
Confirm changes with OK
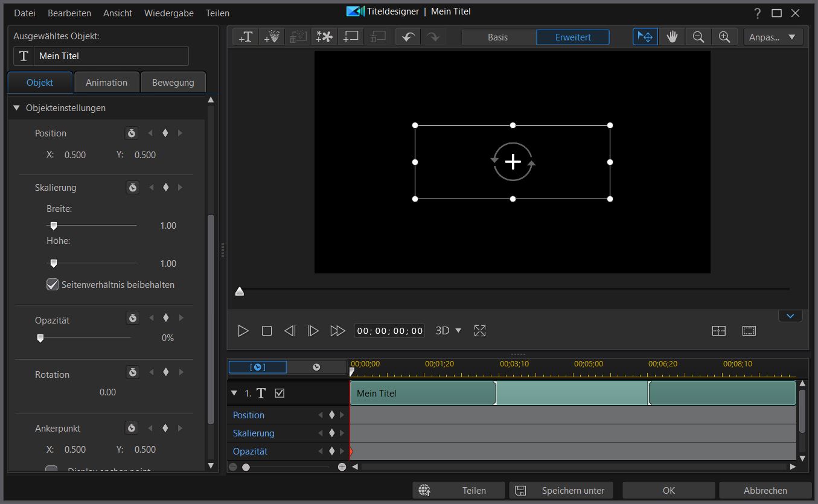click(x=668, y=490)
